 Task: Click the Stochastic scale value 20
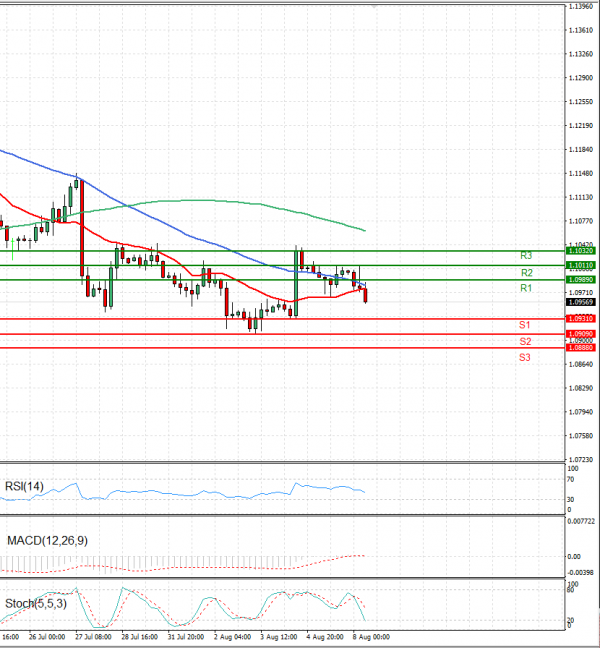click(571, 620)
